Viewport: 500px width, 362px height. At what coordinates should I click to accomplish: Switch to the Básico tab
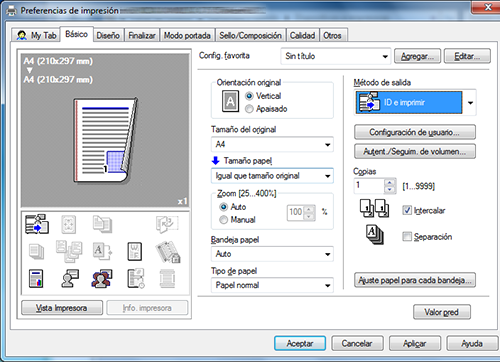click(x=76, y=34)
